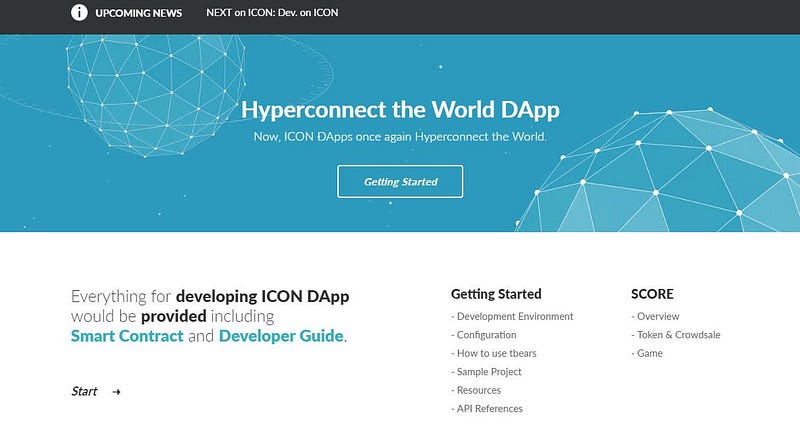Click the 'developing ICON DApp' bold text

tap(262, 297)
